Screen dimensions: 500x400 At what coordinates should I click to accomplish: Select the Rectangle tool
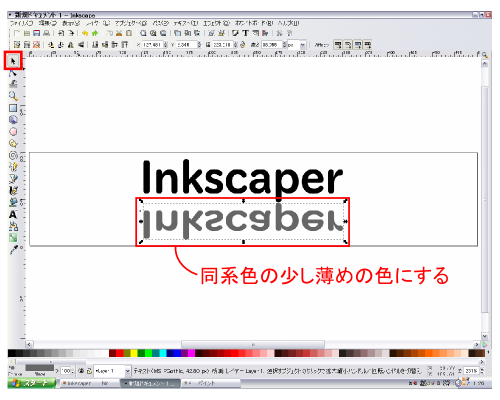(13, 108)
